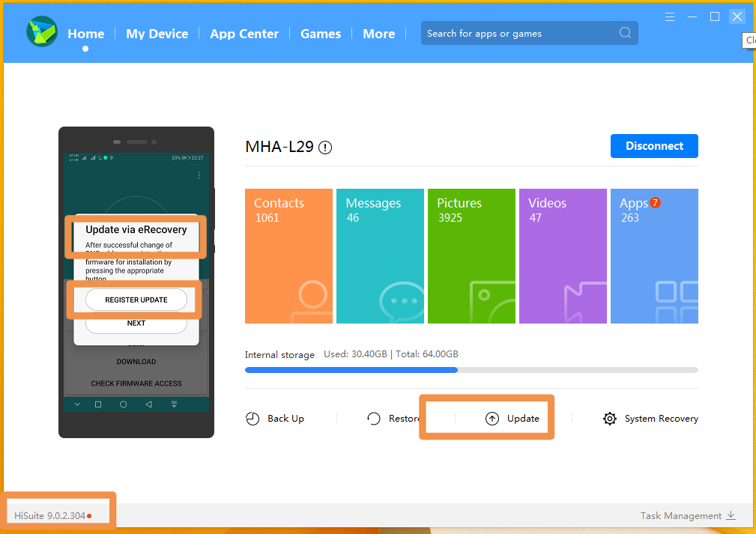Click the Restore label
This screenshot has height=534, width=756.
(405, 419)
